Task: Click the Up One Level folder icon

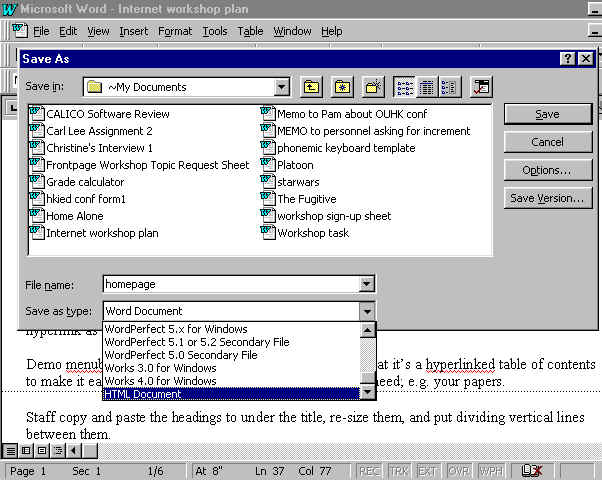Action: [311, 87]
